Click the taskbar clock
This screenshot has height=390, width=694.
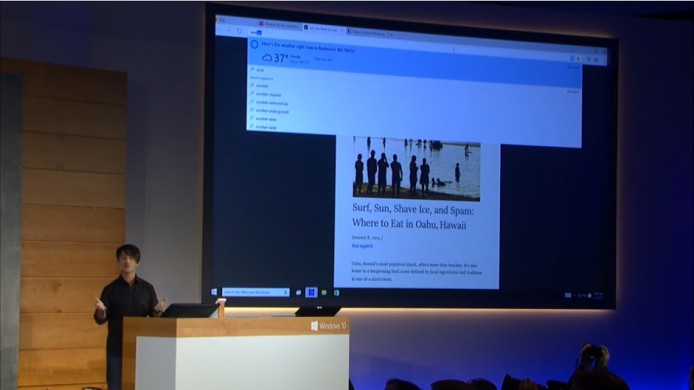point(599,295)
